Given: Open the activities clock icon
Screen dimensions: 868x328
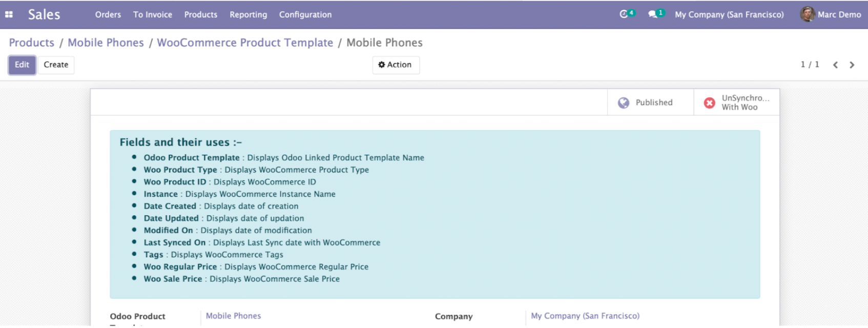Looking at the screenshot, I should click(624, 14).
